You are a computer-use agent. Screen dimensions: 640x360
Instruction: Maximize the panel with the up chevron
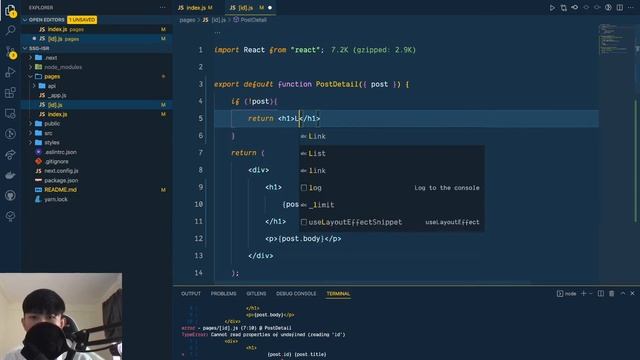tap(622, 293)
